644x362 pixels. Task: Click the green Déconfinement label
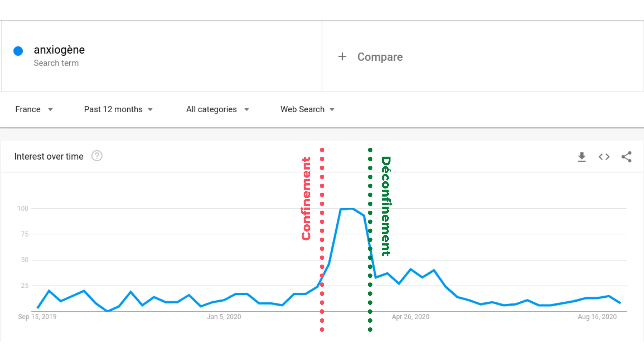tap(386, 206)
